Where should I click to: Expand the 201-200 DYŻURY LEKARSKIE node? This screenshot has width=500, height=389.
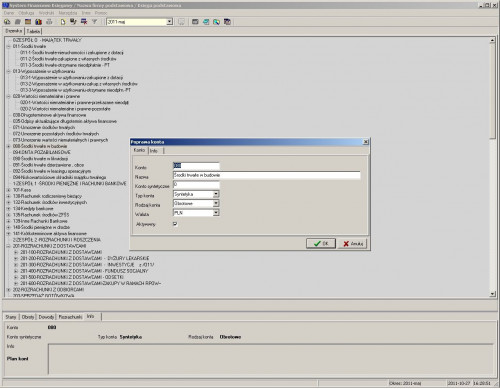[x=16, y=259]
